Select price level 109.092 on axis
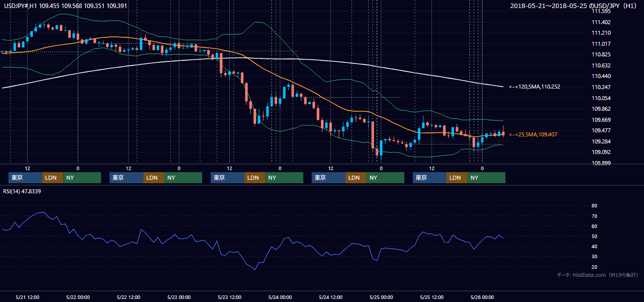 601,152
